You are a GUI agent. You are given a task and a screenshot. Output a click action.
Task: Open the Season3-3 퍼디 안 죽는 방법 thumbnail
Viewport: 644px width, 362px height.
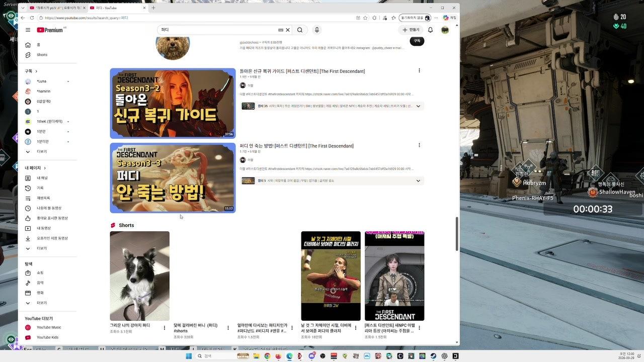(173, 178)
